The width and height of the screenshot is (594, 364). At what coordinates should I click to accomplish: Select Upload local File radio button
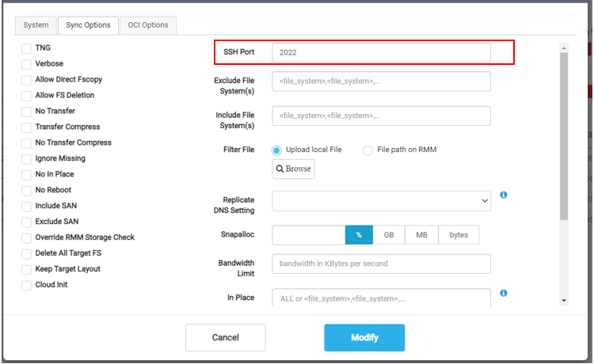[x=276, y=150]
